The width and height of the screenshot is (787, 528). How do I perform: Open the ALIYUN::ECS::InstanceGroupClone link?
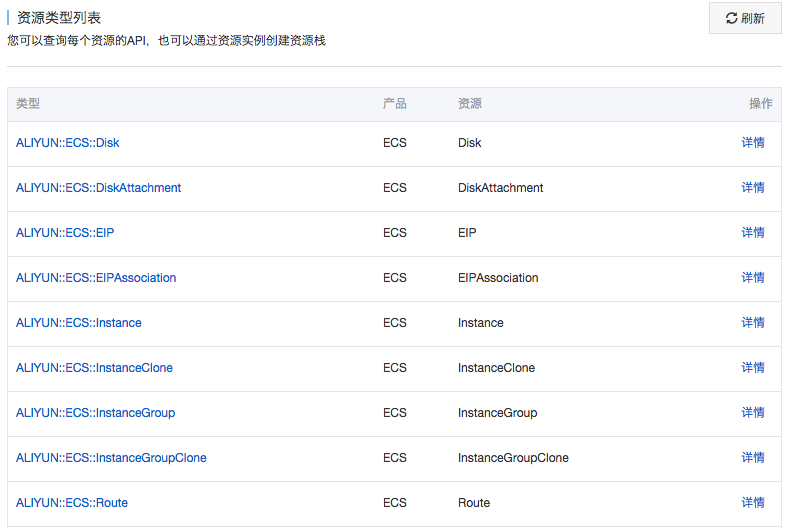coord(111,458)
